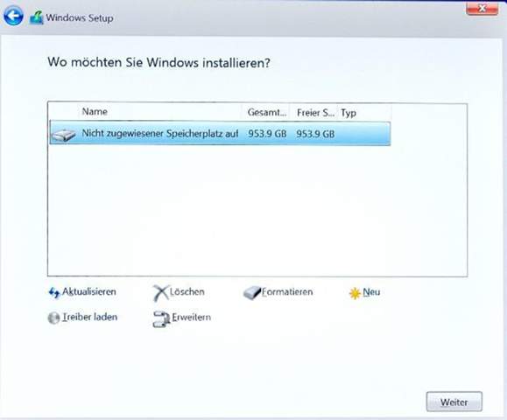Viewport: 507px width, 420px height.
Task: Click the Erweitern partition icon
Action: (161, 319)
